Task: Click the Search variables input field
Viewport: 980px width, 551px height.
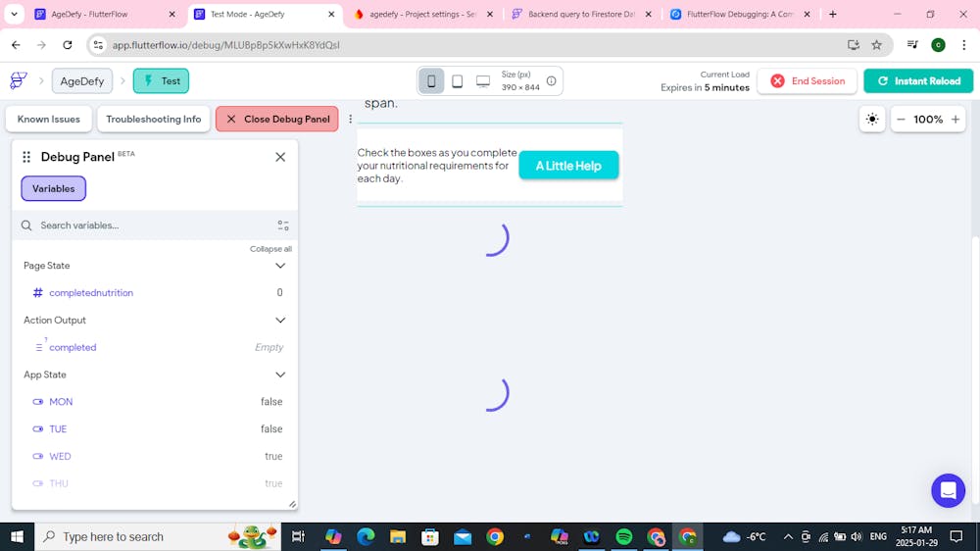Action: pyautogui.click(x=155, y=225)
